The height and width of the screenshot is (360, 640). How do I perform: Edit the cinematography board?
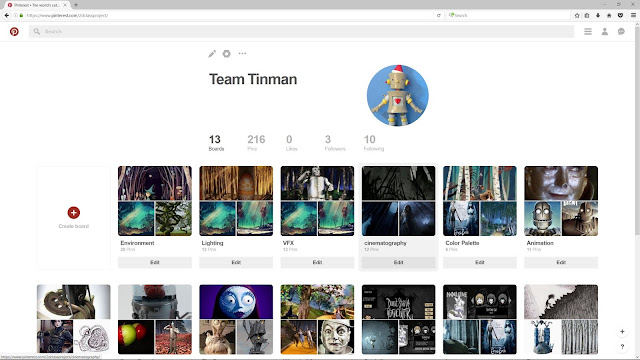[398, 262]
